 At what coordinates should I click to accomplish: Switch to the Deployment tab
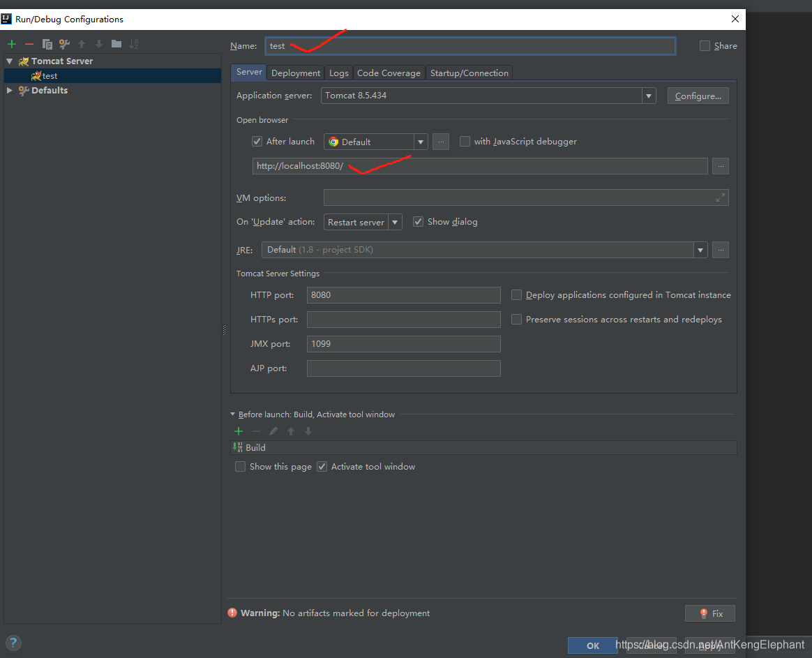(296, 73)
